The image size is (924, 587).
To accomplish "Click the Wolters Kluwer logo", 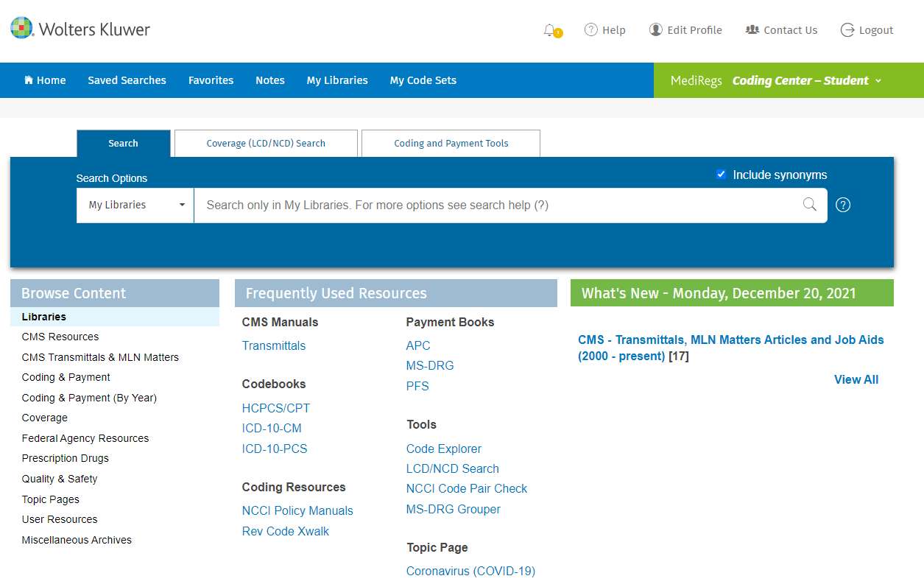I will click(x=80, y=29).
